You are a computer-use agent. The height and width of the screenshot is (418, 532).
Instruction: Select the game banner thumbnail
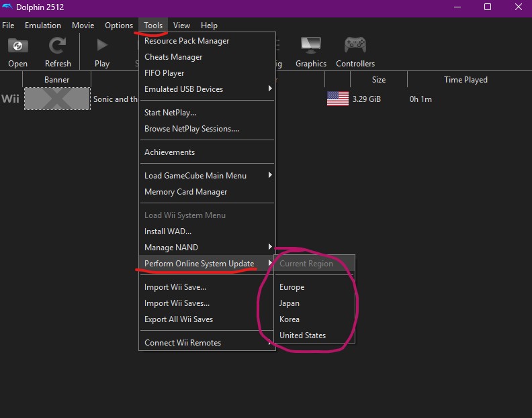pos(57,99)
